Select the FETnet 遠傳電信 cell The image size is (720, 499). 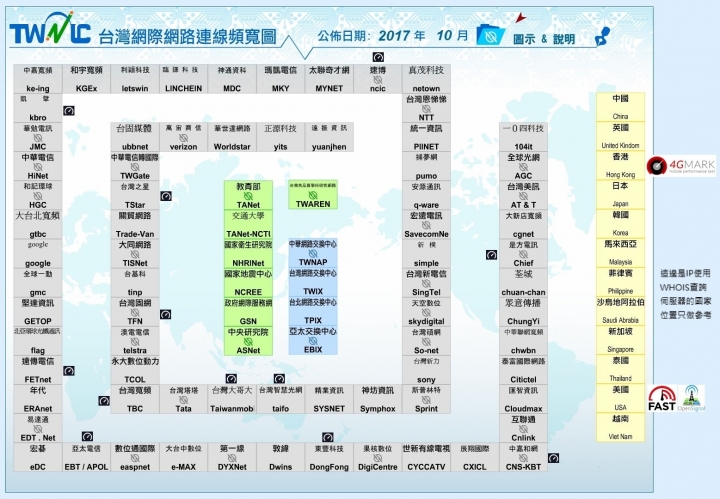pyautogui.click(x=38, y=370)
